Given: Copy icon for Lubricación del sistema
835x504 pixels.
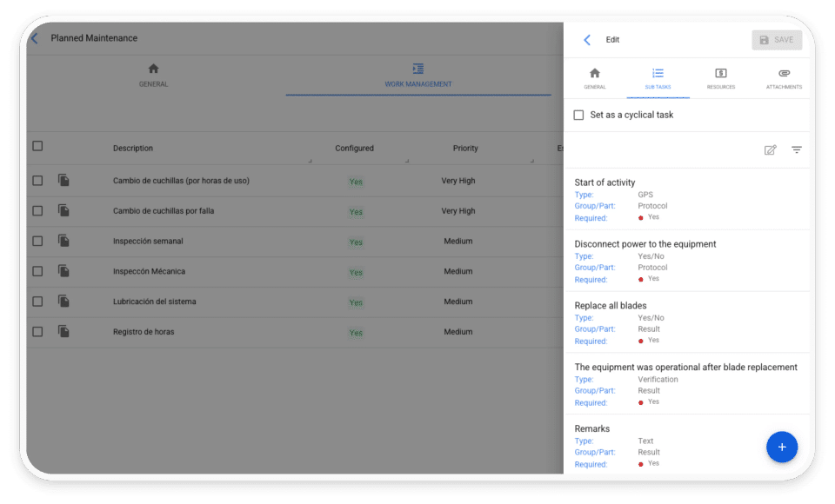Looking at the screenshot, I should [63, 302].
